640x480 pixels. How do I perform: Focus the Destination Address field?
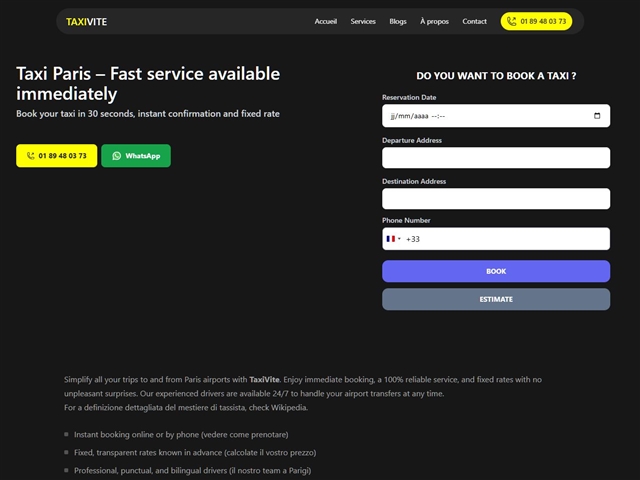[x=495, y=199]
